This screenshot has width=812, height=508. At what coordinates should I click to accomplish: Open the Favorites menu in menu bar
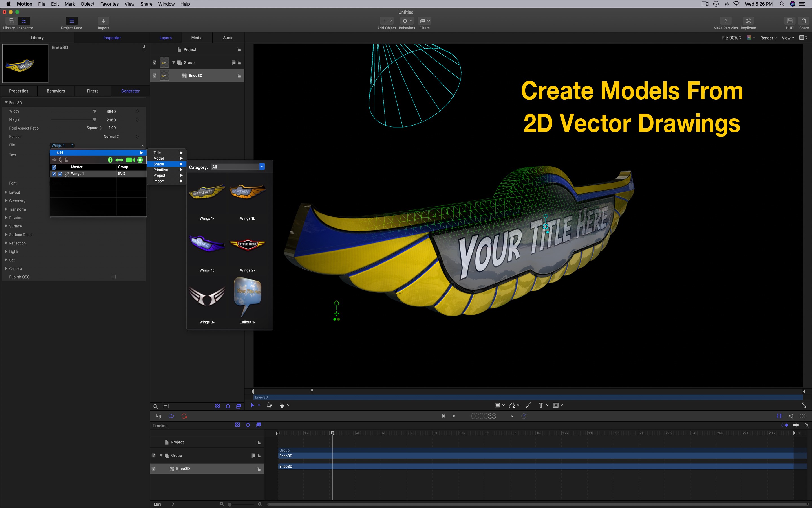click(109, 4)
